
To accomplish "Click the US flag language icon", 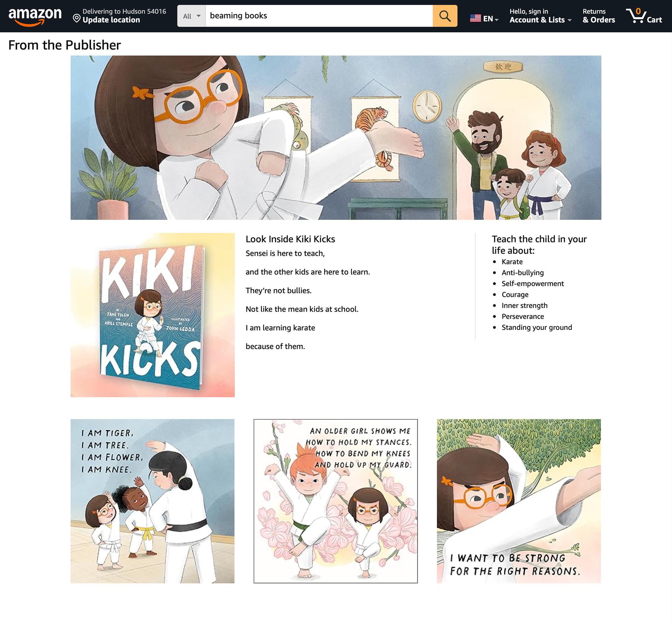I will click(x=475, y=18).
